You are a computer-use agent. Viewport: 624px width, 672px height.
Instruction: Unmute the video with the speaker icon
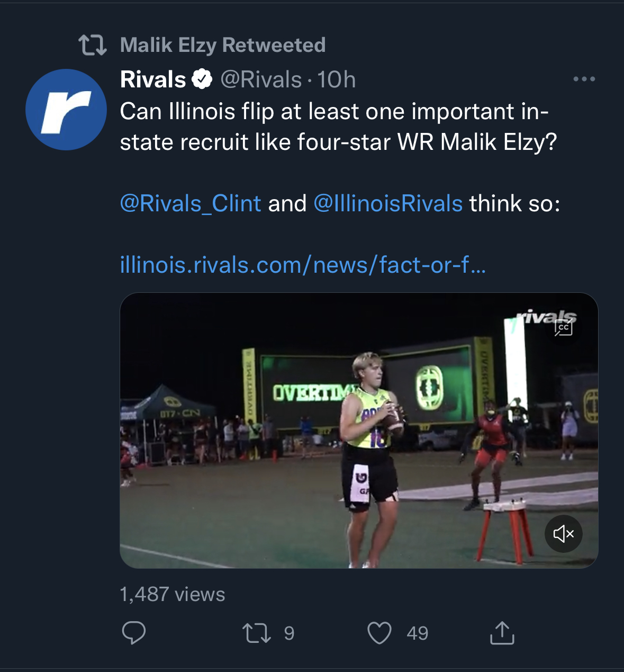point(564,534)
